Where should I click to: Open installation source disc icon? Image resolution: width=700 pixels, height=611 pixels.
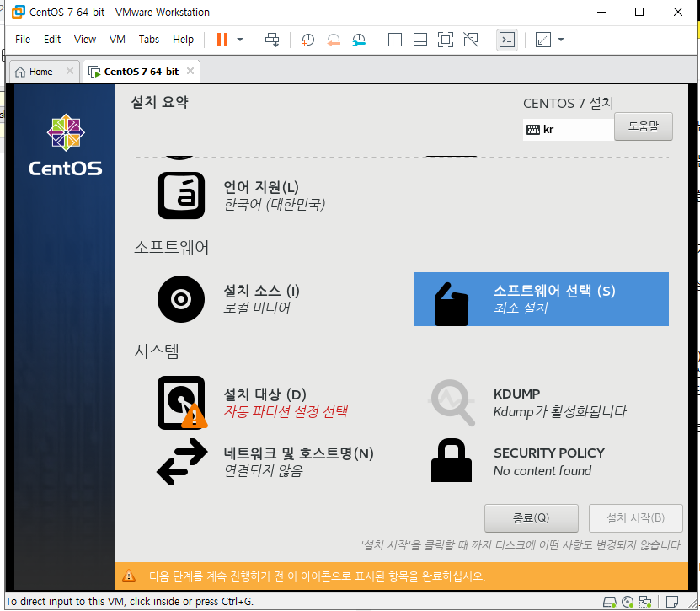click(181, 299)
